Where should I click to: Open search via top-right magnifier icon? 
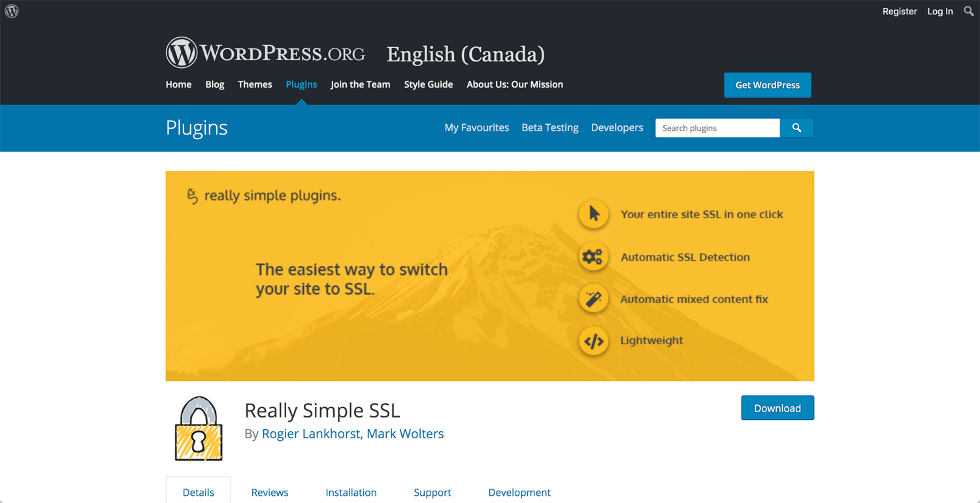[x=969, y=11]
